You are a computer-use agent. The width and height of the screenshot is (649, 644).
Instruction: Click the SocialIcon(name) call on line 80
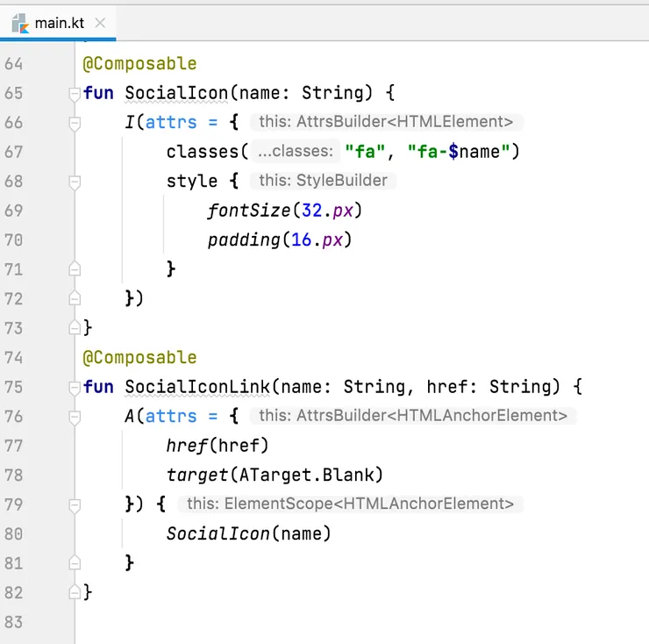click(249, 534)
